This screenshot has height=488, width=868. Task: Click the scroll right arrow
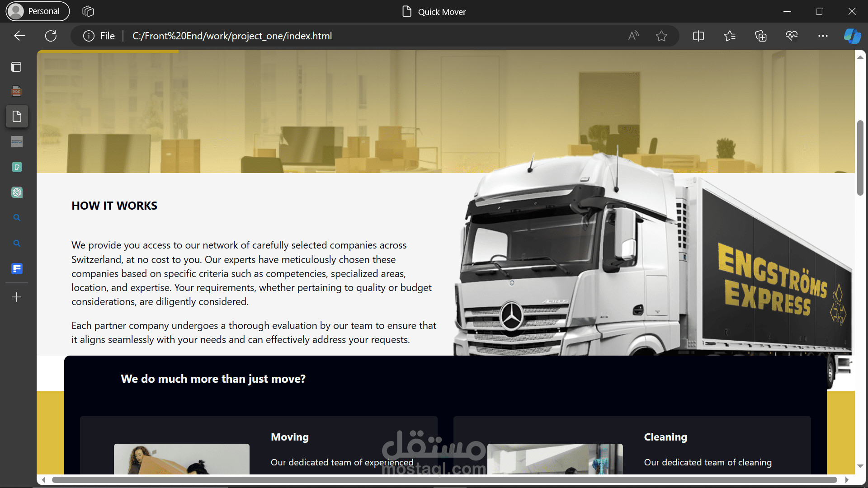pos(847,480)
